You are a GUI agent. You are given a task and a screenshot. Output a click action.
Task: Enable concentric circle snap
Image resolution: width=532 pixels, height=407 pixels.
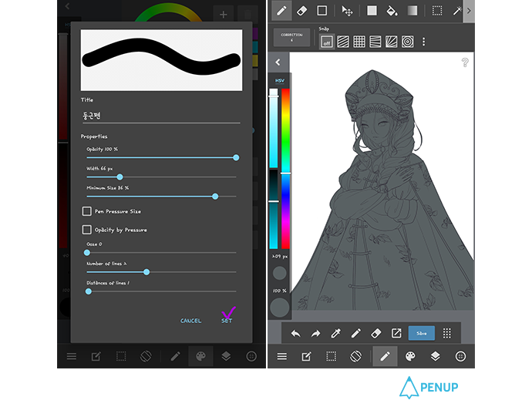(408, 42)
